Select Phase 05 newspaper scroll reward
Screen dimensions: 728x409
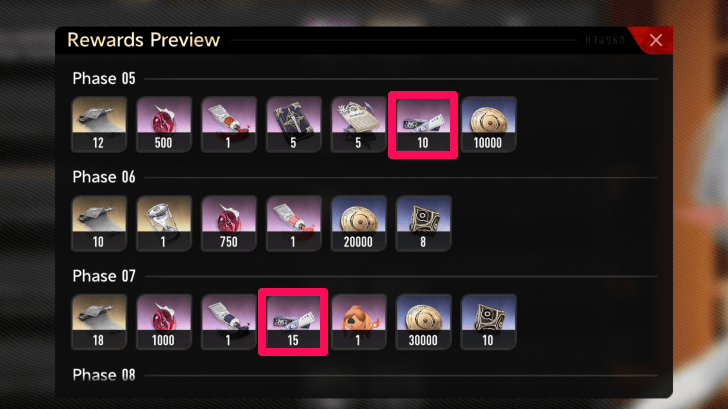(x=358, y=124)
